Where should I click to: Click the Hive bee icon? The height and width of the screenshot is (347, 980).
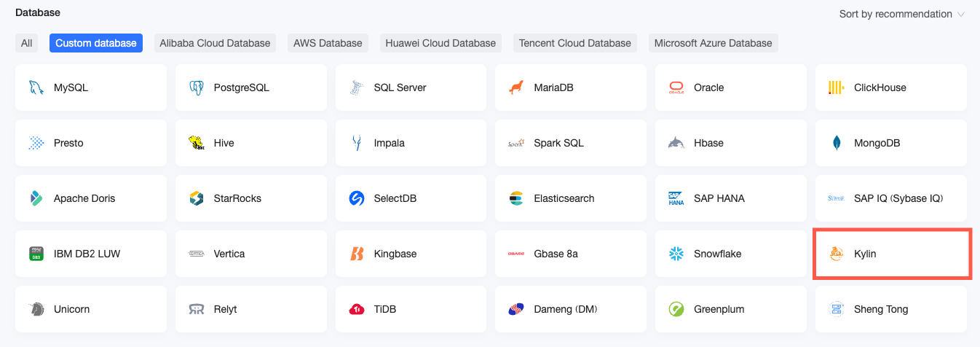196,143
